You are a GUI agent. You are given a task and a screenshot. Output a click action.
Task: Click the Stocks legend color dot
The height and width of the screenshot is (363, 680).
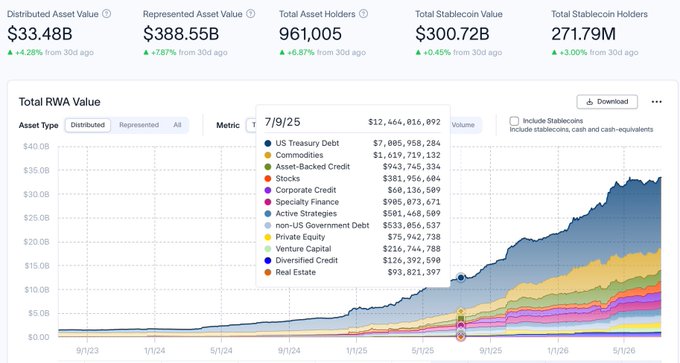pos(268,178)
